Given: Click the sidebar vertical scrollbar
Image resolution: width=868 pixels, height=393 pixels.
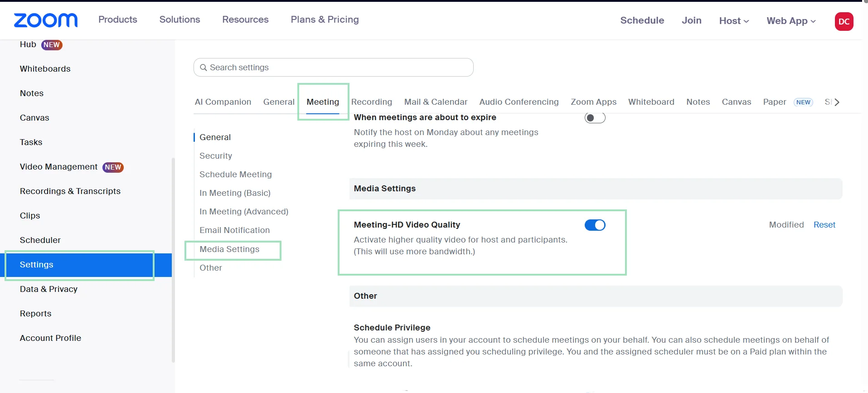Looking at the screenshot, I should [173, 260].
